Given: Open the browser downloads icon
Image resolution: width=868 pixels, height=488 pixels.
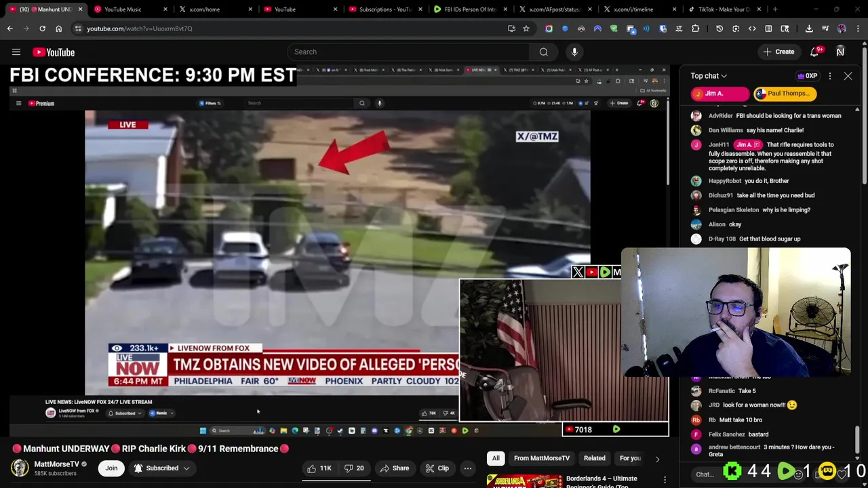Looking at the screenshot, I should click(809, 28).
